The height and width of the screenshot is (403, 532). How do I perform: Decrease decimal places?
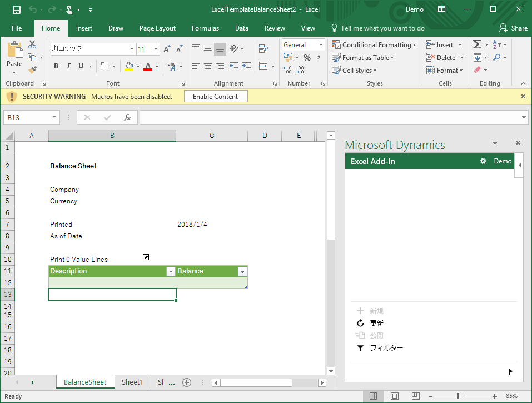click(300, 70)
